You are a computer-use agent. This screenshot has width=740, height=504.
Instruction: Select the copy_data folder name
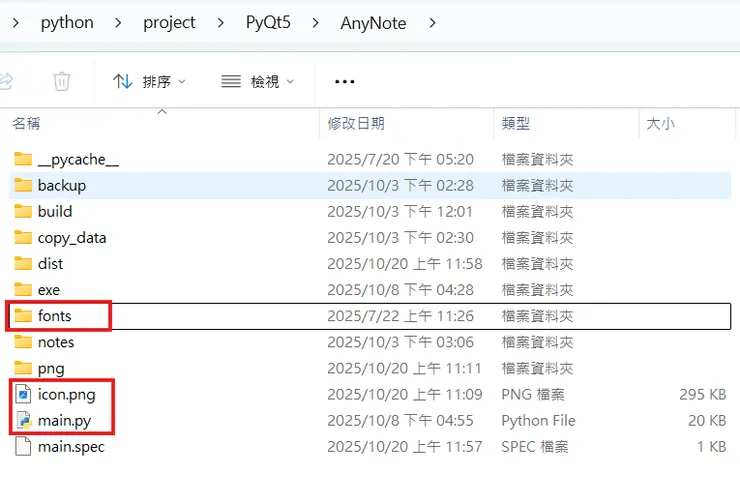[72, 238]
